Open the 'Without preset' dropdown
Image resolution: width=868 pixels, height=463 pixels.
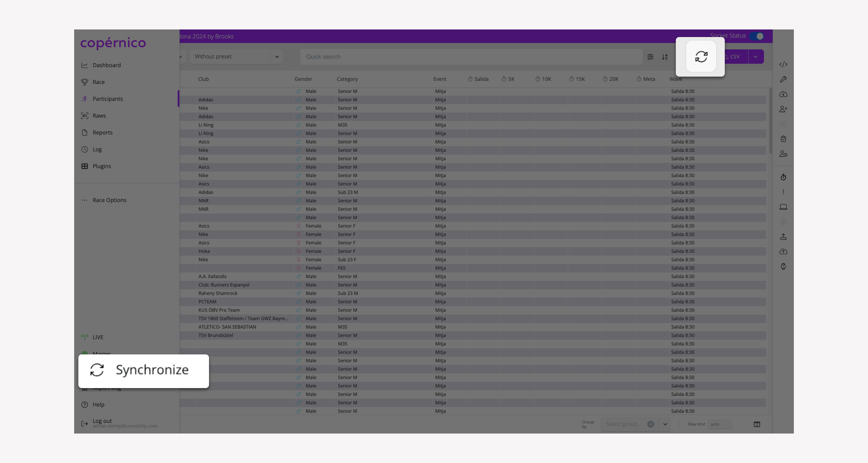click(x=236, y=56)
